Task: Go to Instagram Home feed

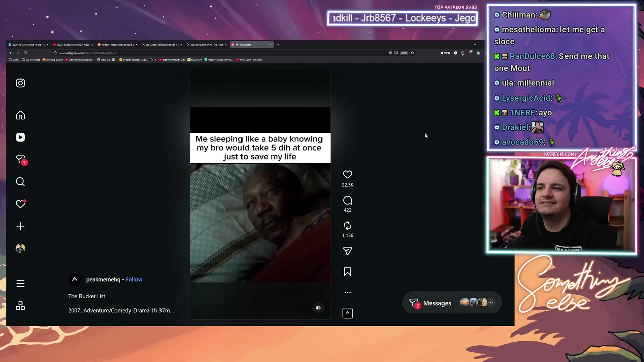Action: 20,115
